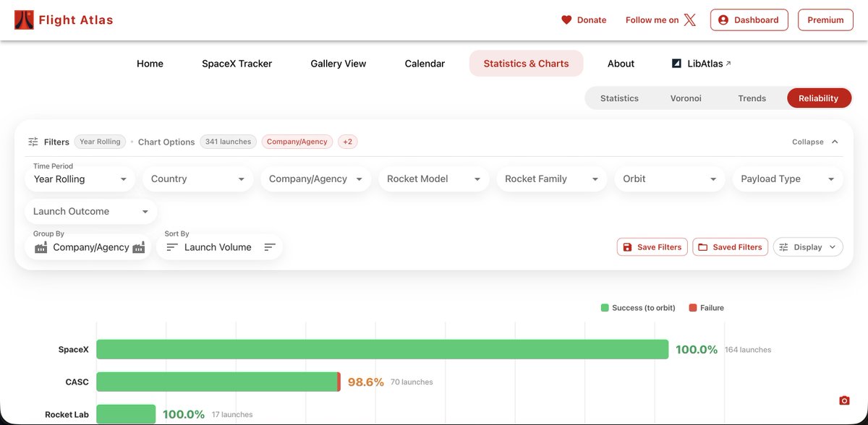Click the factory icon left of Company/Agency
This screenshot has height=425, width=868.
41,247
